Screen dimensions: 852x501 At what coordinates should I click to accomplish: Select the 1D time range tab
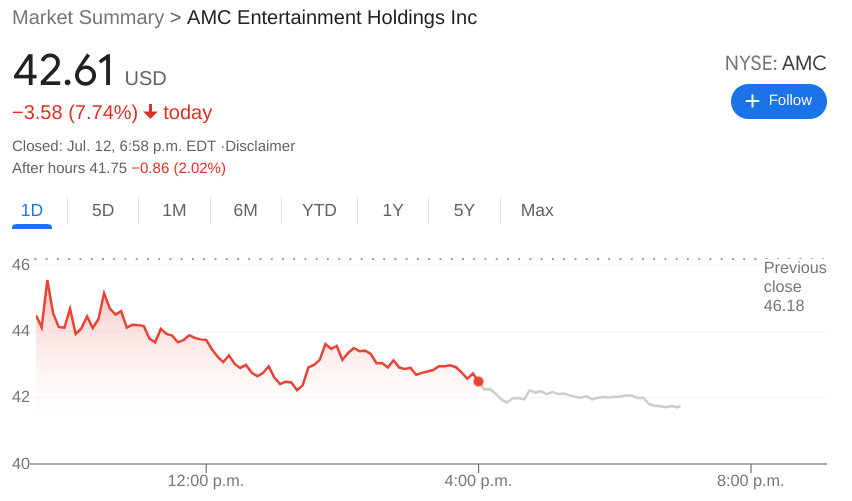pos(32,210)
